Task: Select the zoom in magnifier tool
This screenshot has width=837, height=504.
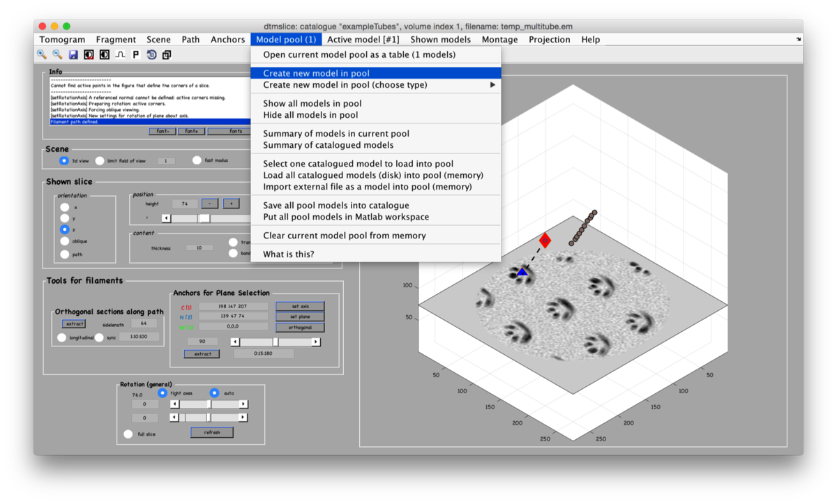Action: tap(42, 54)
